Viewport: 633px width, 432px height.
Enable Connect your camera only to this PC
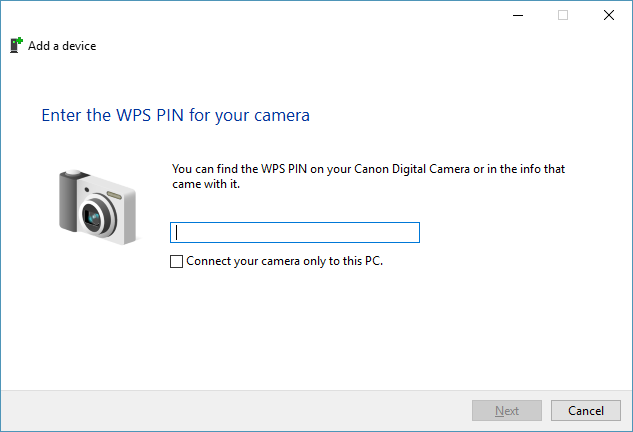(x=177, y=261)
